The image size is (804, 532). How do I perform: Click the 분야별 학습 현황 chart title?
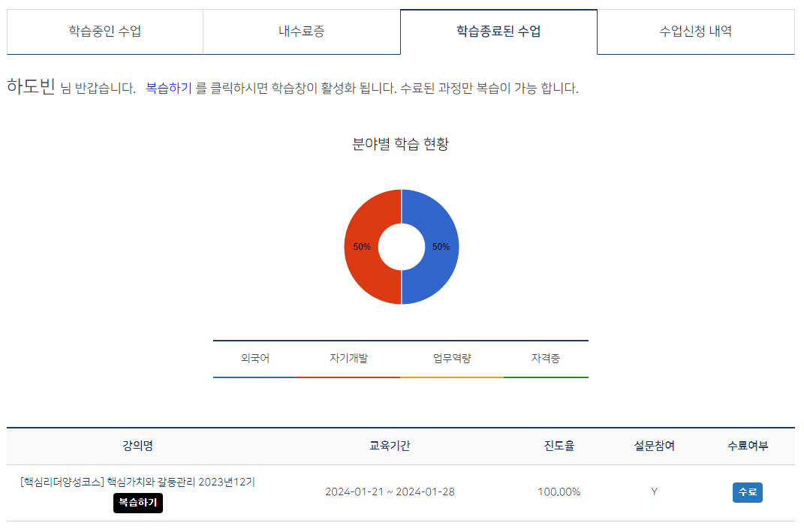400,144
